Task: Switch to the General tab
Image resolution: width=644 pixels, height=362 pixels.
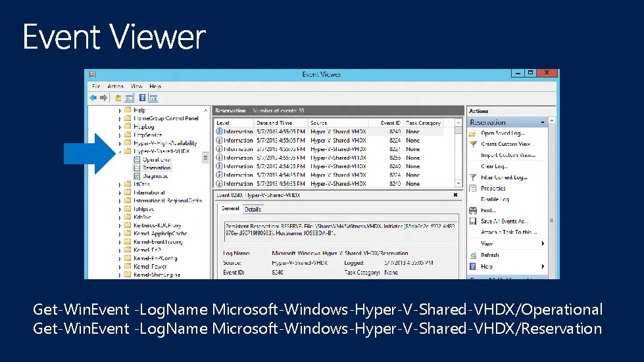Action: (x=230, y=209)
